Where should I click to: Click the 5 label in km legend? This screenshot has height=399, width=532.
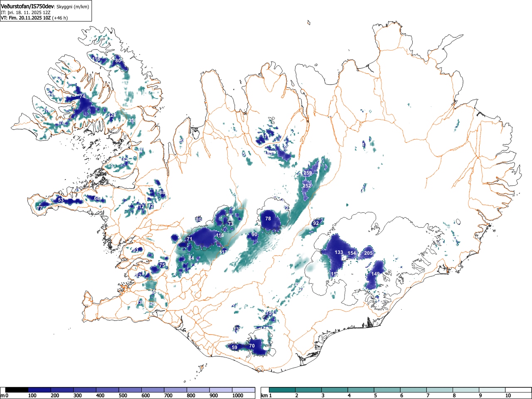tap(375, 396)
